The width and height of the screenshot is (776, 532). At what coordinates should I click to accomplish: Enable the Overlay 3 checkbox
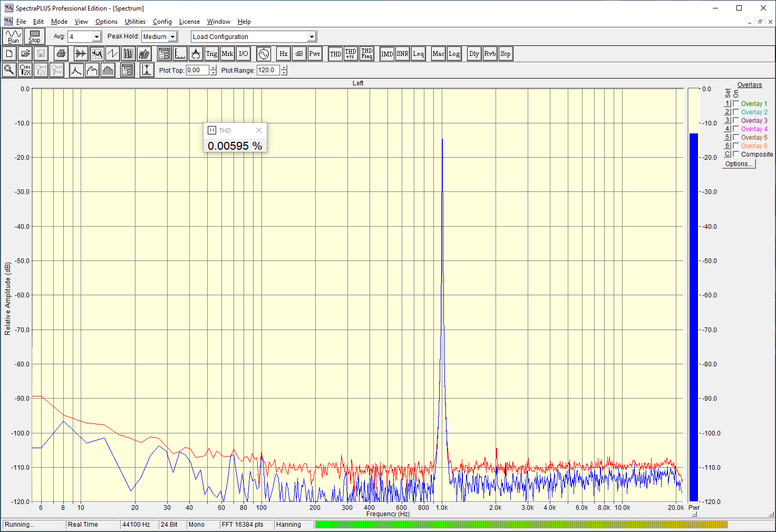[736, 121]
